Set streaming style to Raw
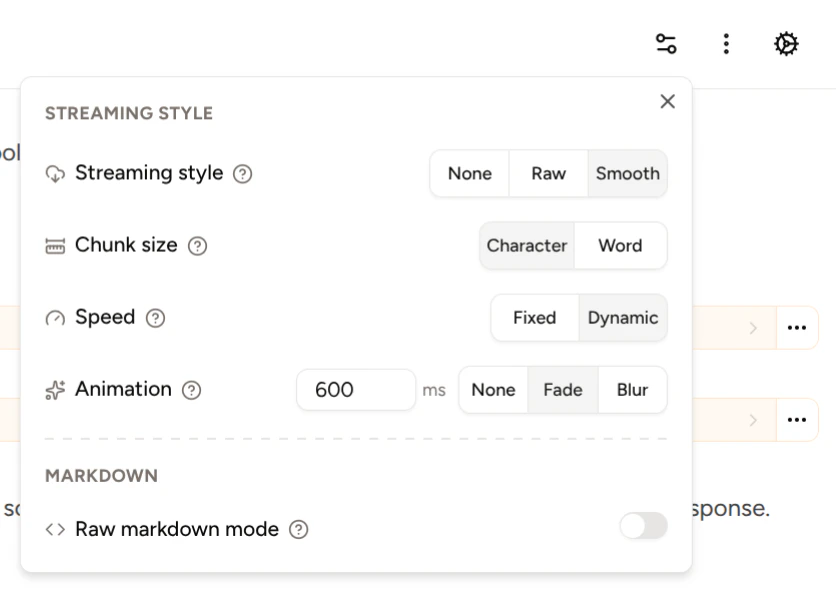This screenshot has width=836, height=596. [548, 173]
